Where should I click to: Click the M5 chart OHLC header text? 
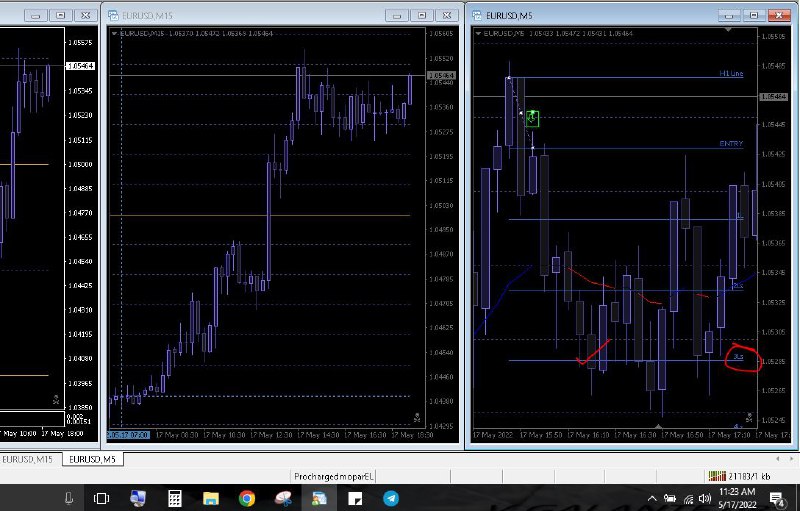point(558,34)
